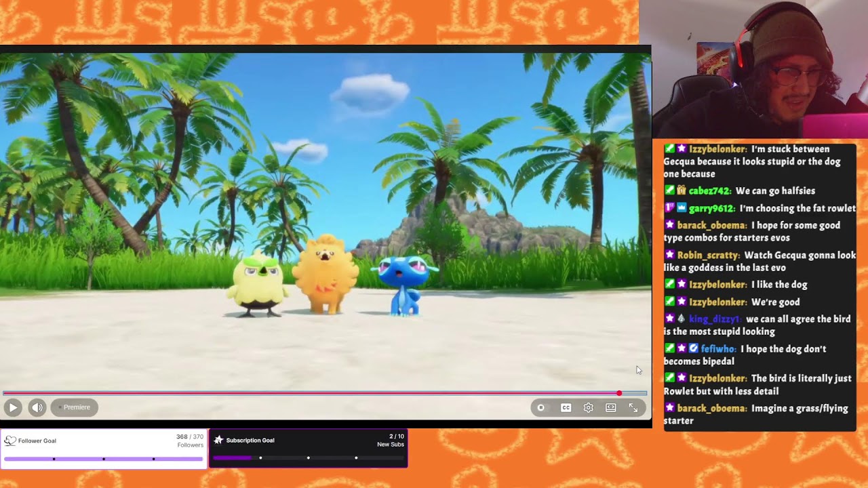Screen dimensions: 868x488
Task: Click the message "I'm choosing the fat rowlet"
Action: (x=797, y=209)
